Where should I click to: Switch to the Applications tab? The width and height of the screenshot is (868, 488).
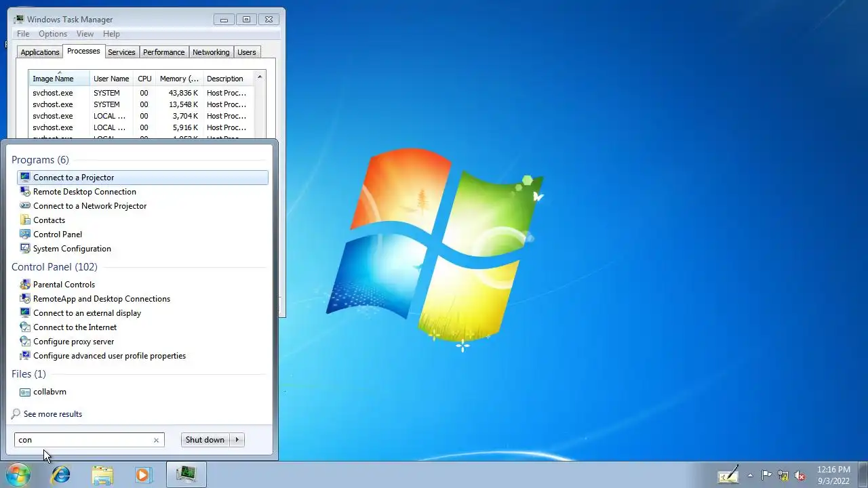[40, 52]
